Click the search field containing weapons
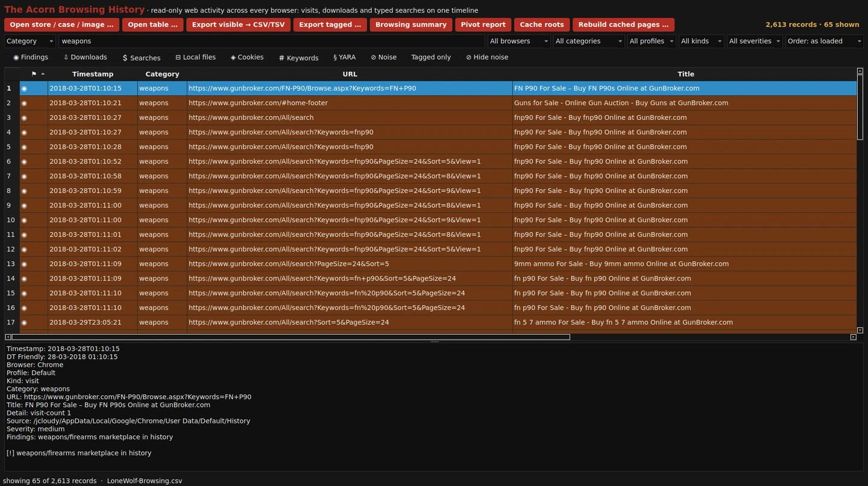The image size is (868, 486). (271, 41)
